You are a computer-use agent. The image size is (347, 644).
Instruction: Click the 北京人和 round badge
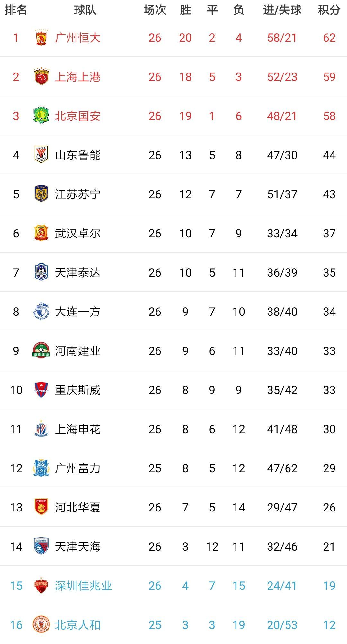pyautogui.click(x=41, y=625)
